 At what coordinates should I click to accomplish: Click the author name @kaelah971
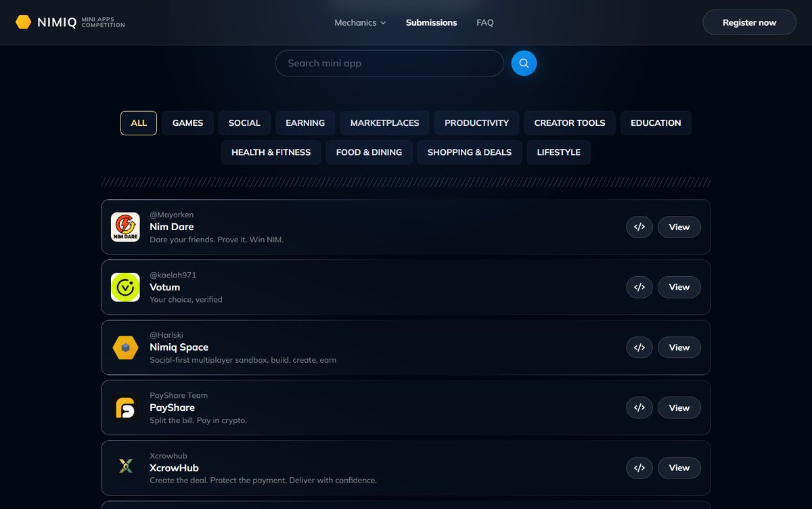(173, 275)
